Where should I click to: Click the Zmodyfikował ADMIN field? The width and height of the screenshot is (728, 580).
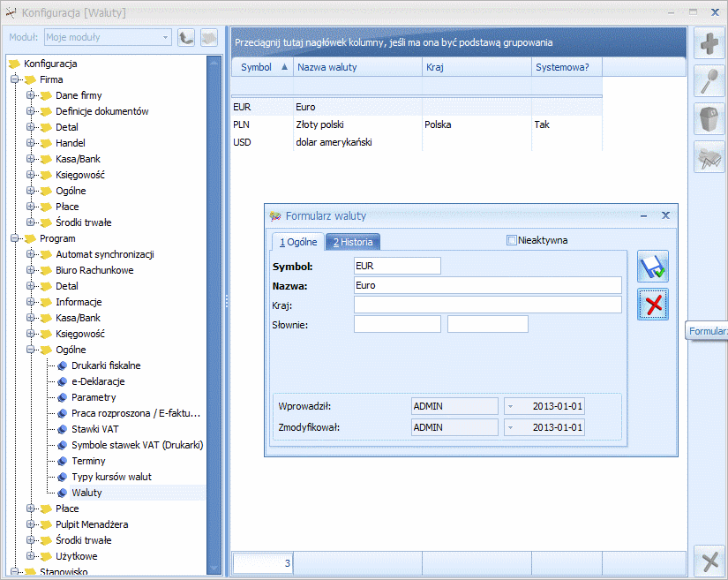[454, 427]
